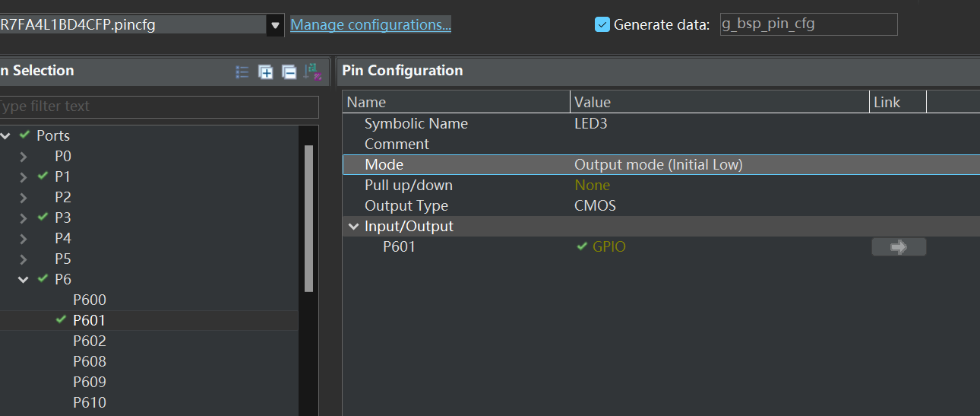Click the flat list view icon
The width and height of the screenshot is (980, 416).
pyautogui.click(x=242, y=71)
